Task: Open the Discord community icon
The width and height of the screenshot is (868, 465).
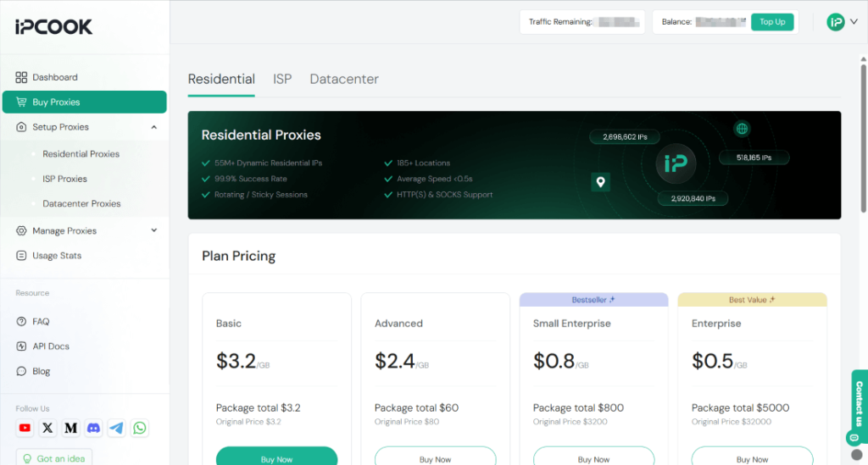Action: pos(93,429)
